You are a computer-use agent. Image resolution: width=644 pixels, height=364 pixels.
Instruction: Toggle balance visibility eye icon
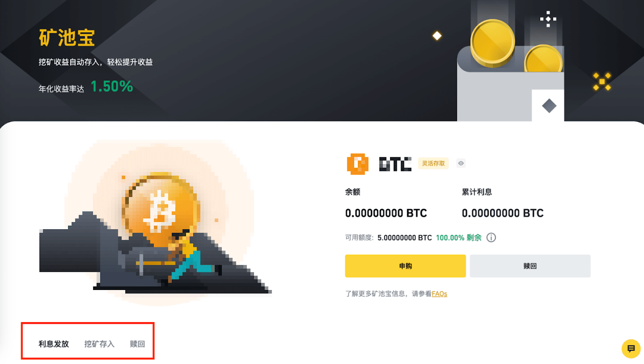pyautogui.click(x=461, y=163)
